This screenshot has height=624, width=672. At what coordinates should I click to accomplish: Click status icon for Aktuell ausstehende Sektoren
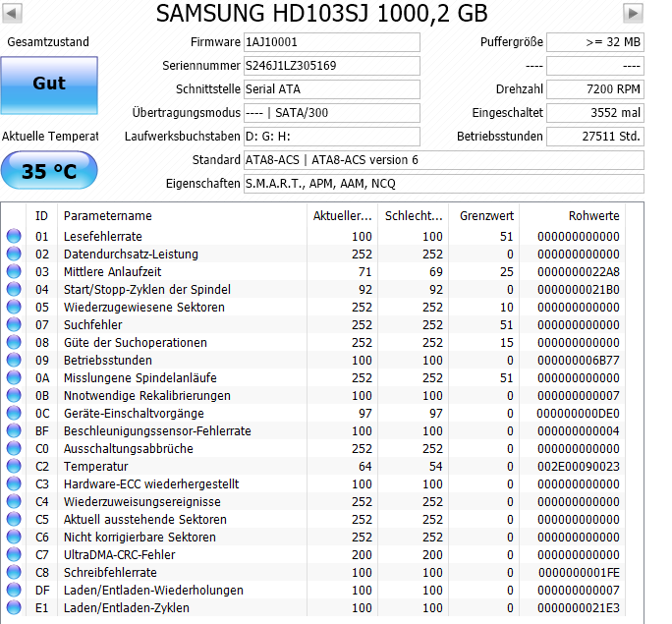click(14, 519)
